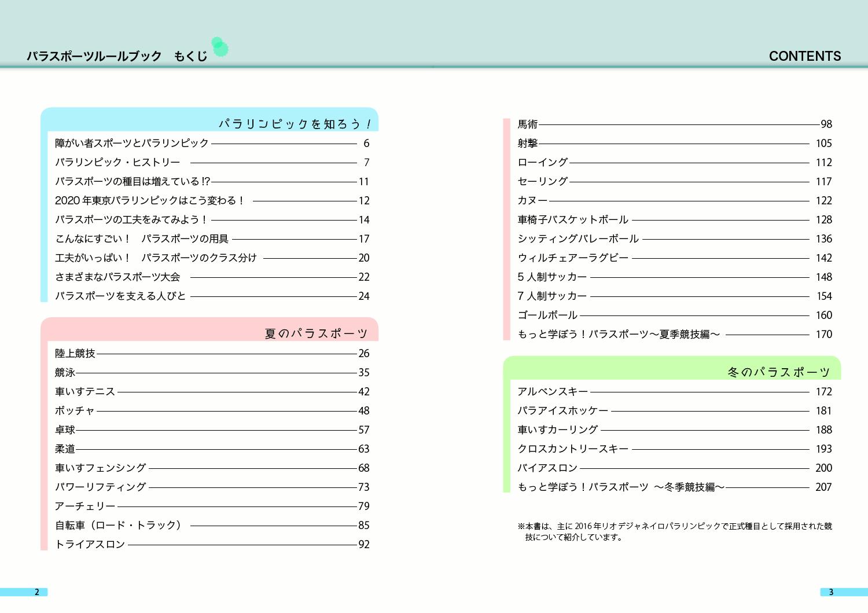
Task: Click the パラリンピックを知ろう! section header
Action: (x=295, y=124)
